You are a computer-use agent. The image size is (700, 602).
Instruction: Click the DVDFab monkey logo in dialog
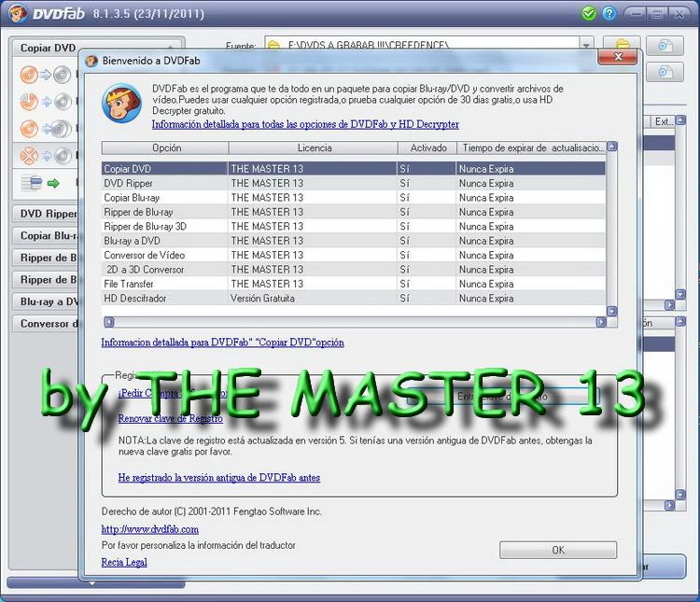tap(121, 104)
